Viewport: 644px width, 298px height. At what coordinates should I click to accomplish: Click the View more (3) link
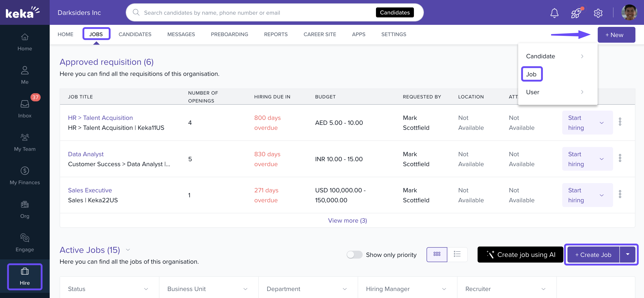pos(347,220)
